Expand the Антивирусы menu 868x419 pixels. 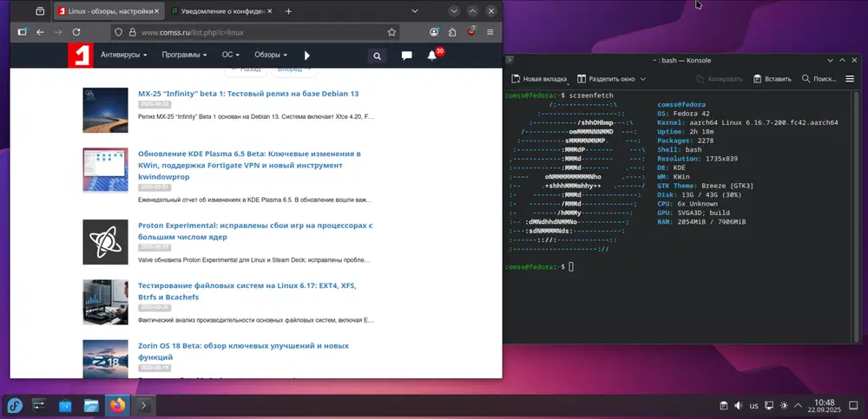tap(123, 56)
